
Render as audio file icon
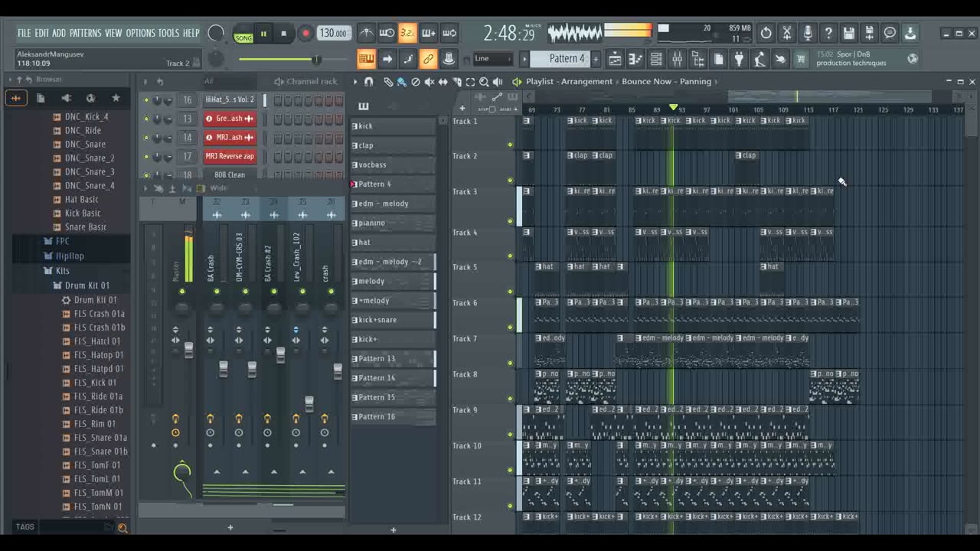coord(869,33)
